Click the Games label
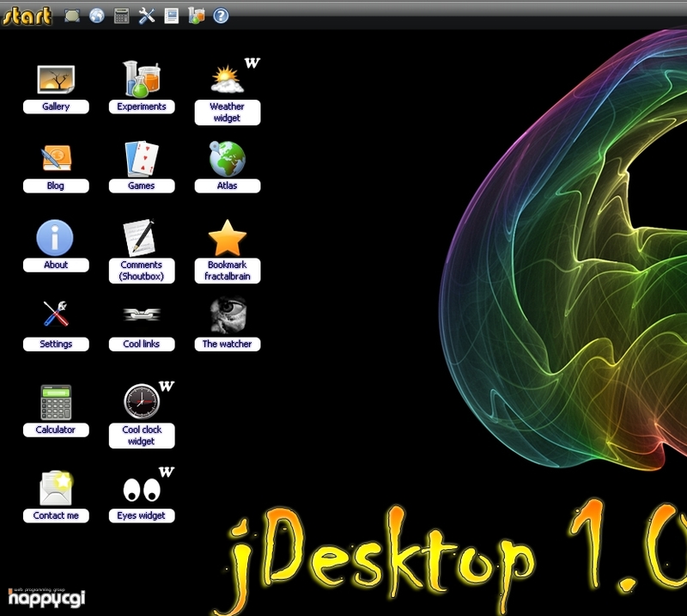Image resolution: width=687 pixels, height=616 pixels. pos(142,186)
